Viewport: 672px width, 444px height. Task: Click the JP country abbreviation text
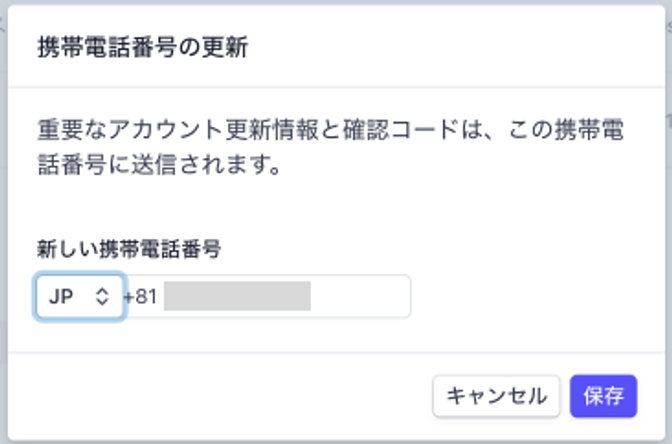tap(61, 297)
